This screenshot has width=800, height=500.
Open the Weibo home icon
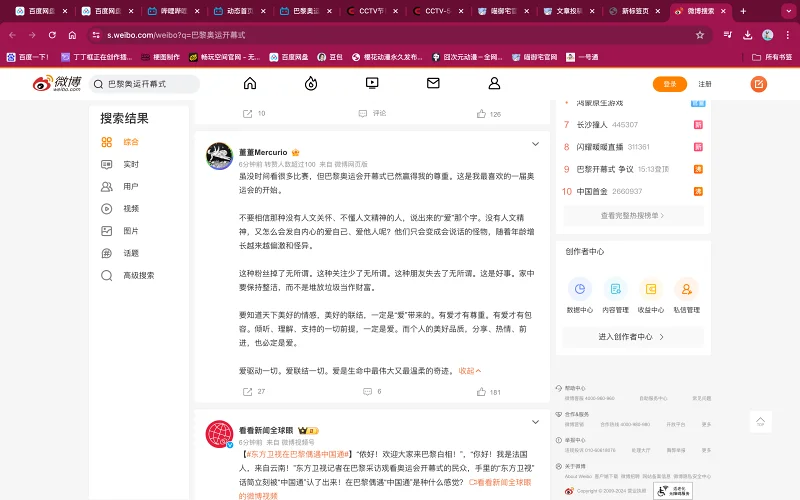pos(250,83)
